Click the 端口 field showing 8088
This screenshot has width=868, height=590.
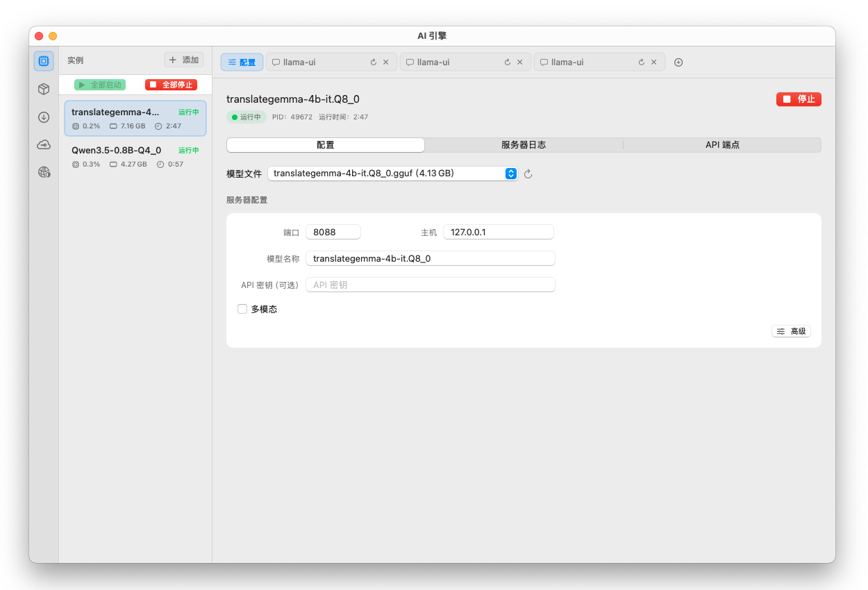[x=333, y=232]
